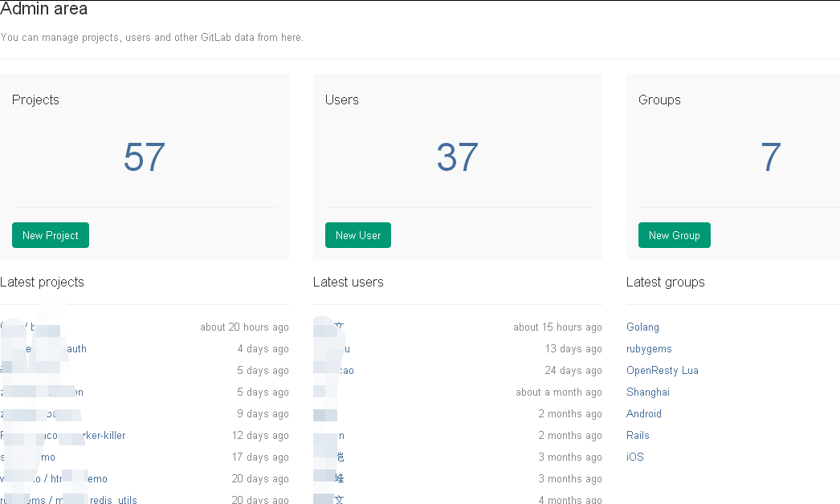Click the New Project button
840x504 pixels.
[x=51, y=235]
